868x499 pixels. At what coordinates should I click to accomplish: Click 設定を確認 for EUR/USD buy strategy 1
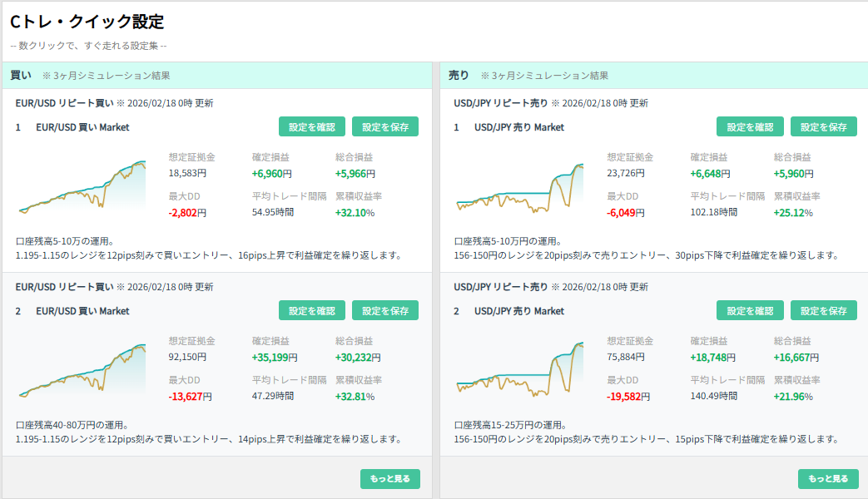point(312,126)
